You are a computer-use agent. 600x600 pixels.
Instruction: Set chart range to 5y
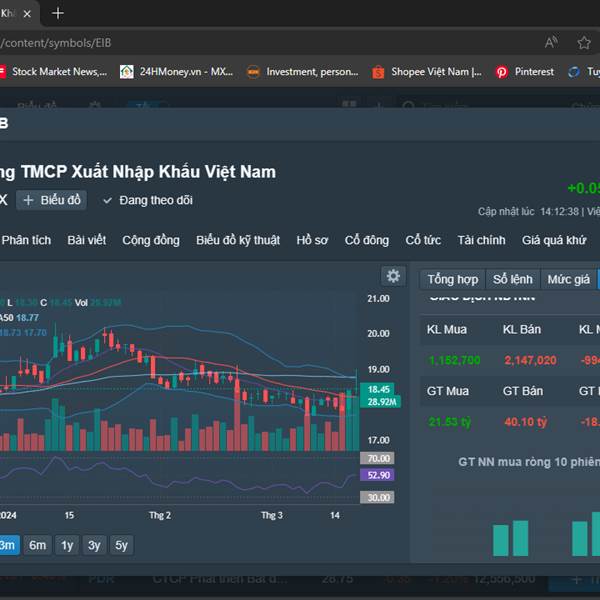point(121,545)
